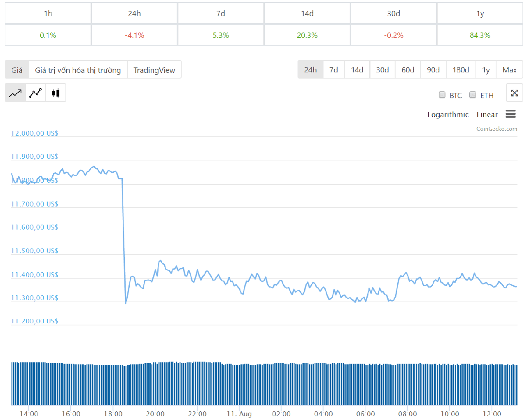Select the Max chart range button
The height and width of the screenshot is (420, 527).
coord(509,70)
